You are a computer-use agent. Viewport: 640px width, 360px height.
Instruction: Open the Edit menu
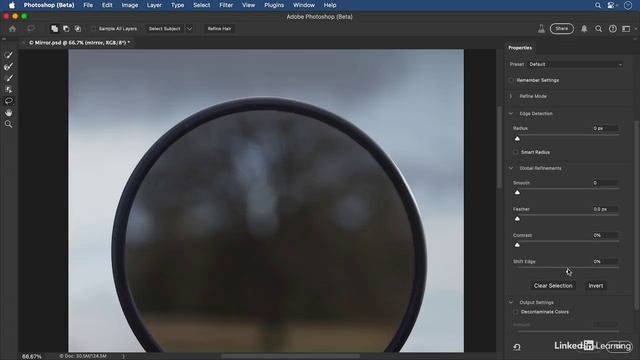pyautogui.click(x=107, y=5)
